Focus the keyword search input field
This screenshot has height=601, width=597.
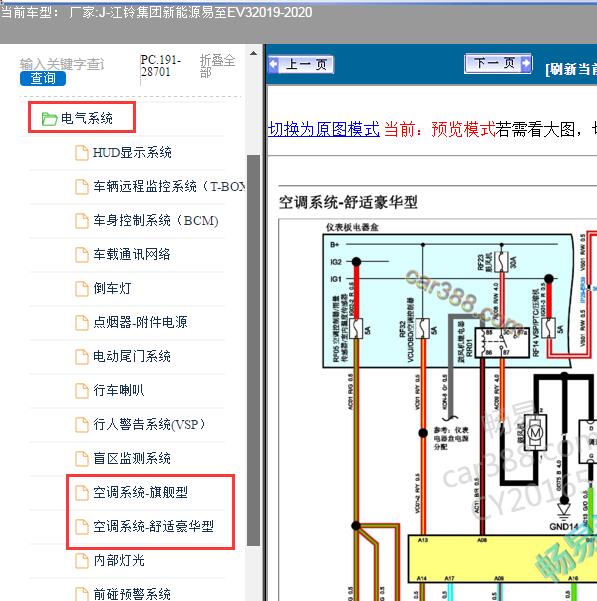pyautogui.click(x=62, y=64)
